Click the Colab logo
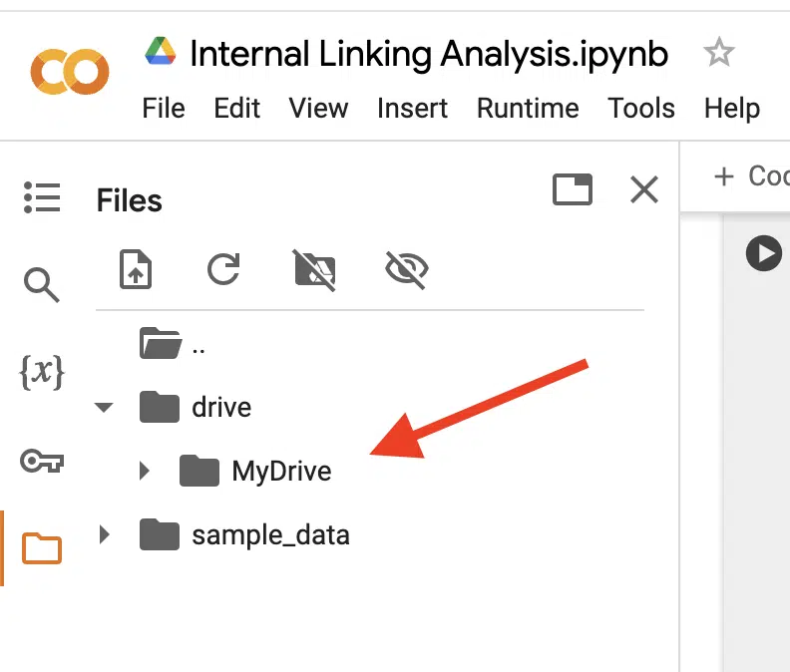 [70, 71]
